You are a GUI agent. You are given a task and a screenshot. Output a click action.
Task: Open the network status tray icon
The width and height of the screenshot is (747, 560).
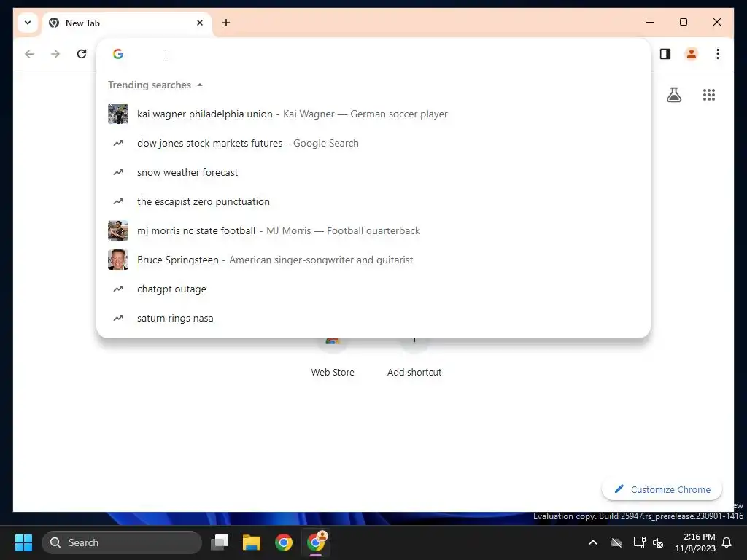[639, 542]
